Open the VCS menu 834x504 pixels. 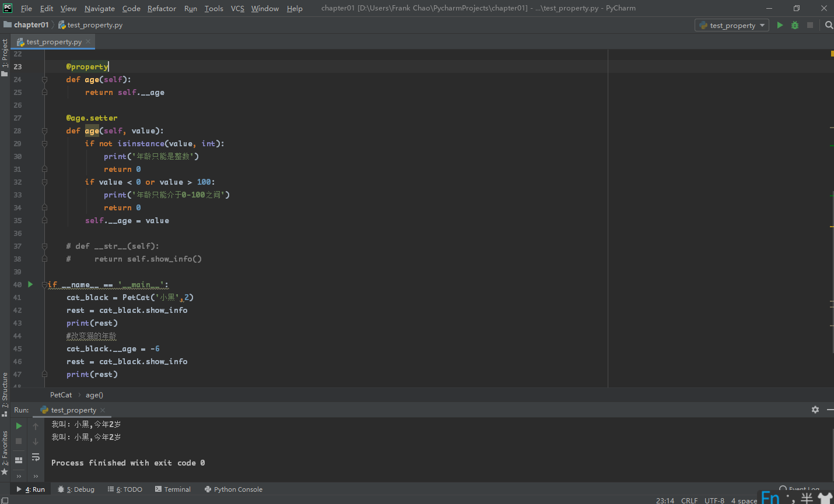[237, 8]
